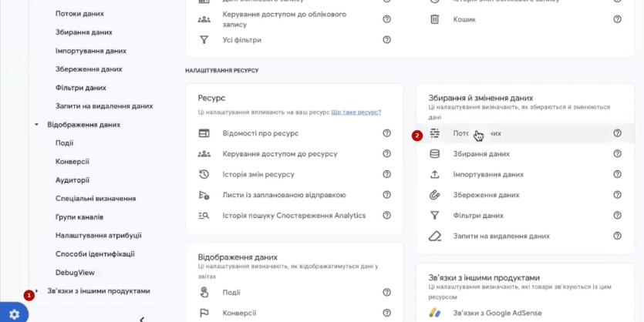
Task: Click upload icon for Імпортування даних
Action: pyautogui.click(x=435, y=174)
